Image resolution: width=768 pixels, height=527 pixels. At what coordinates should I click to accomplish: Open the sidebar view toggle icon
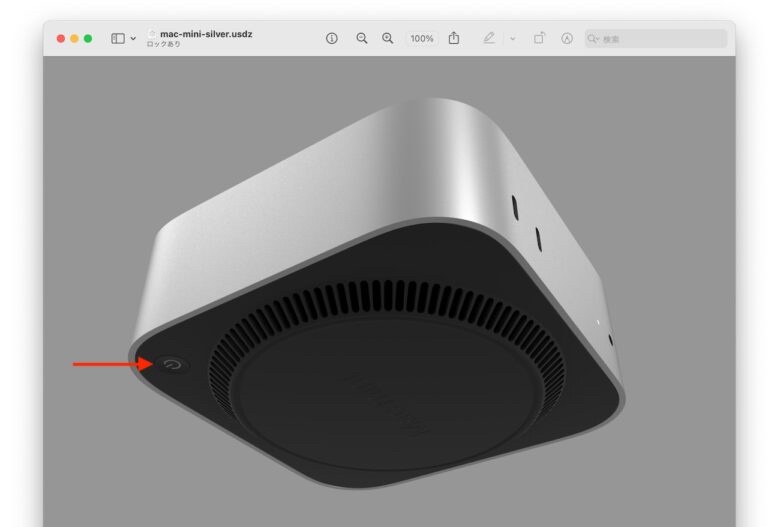[118, 38]
